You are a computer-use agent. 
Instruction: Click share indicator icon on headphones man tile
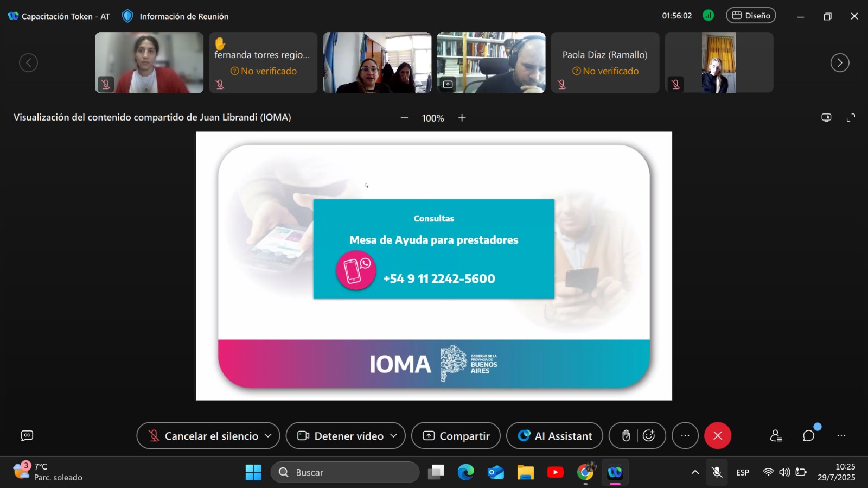click(448, 84)
